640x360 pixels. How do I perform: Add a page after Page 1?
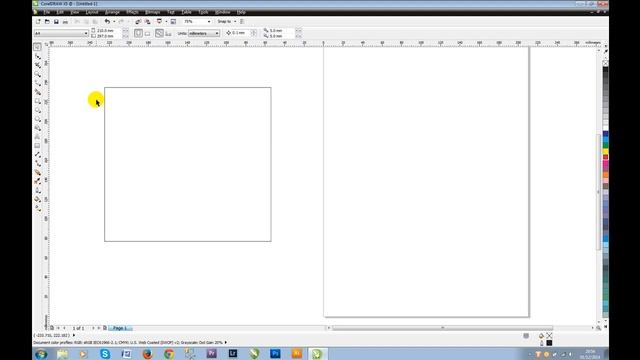point(105,328)
